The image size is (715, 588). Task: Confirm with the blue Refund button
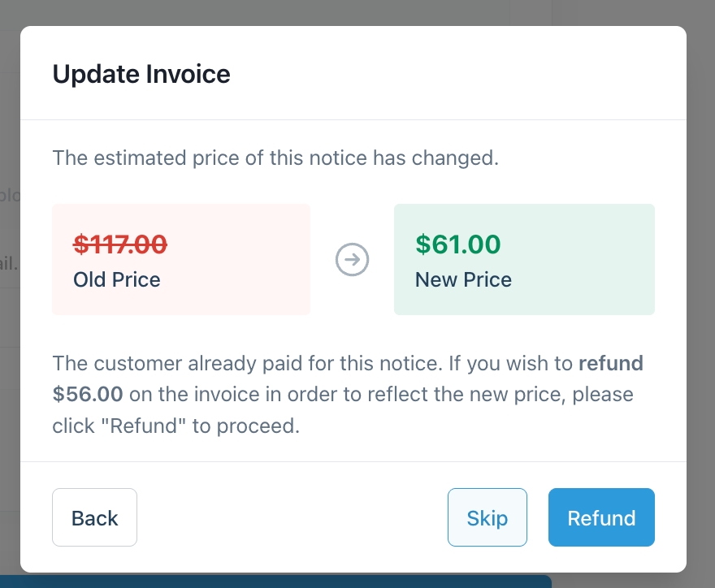click(601, 517)
